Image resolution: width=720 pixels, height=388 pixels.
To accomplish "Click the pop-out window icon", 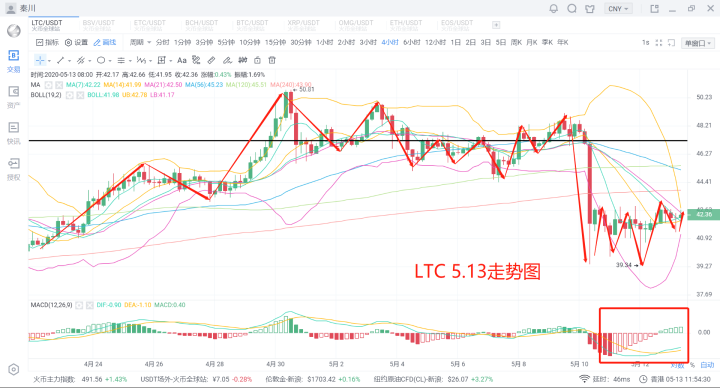I will [654, 8].
